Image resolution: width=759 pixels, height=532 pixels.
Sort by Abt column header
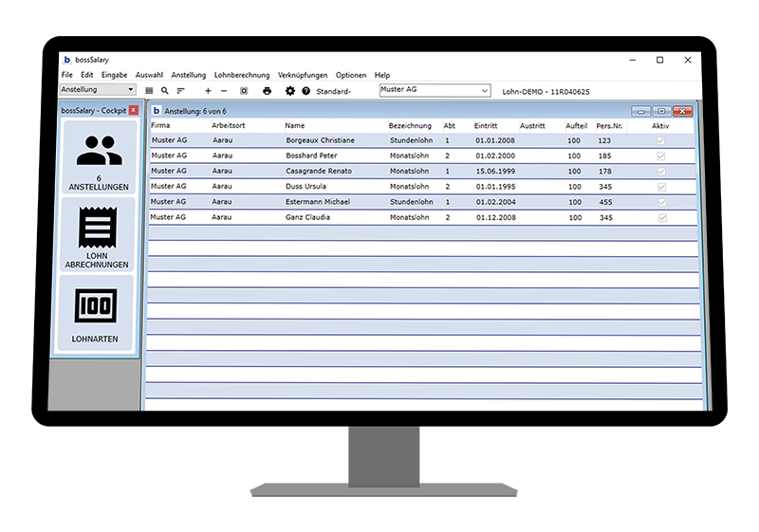pos(449,126)
